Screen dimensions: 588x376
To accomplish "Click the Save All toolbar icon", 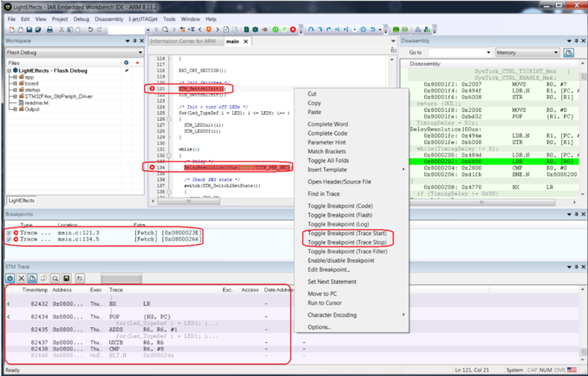I will point(38,30).
